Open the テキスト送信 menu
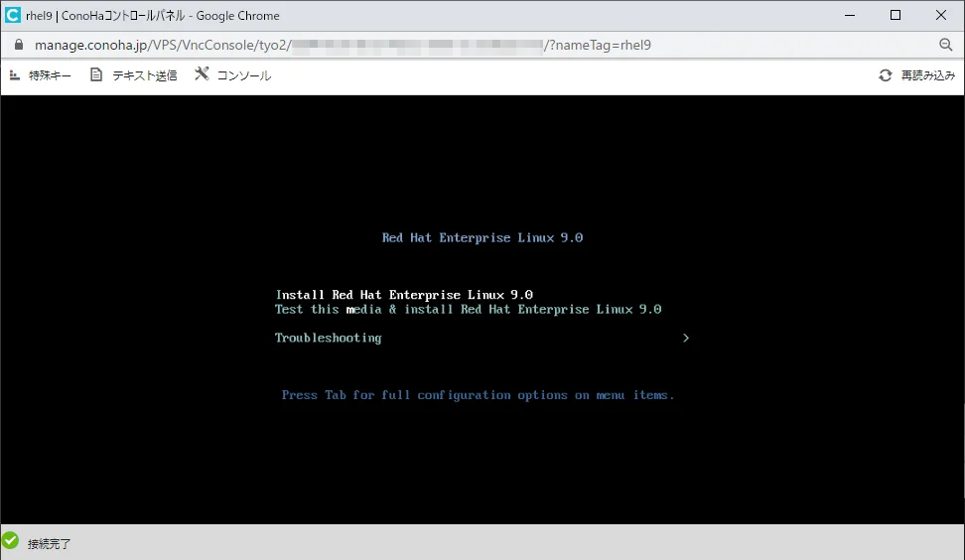The width and height of the screenshot is (965, 560). click(144, 75)
